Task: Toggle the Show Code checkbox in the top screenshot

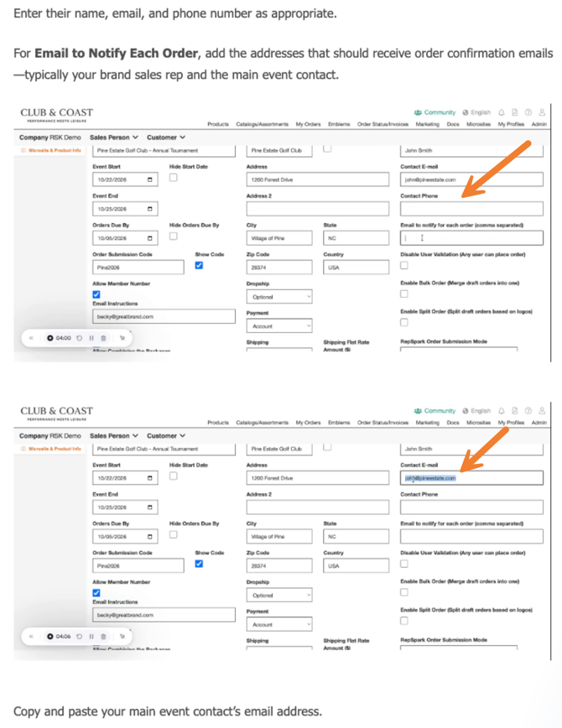Action: (199, 266)
